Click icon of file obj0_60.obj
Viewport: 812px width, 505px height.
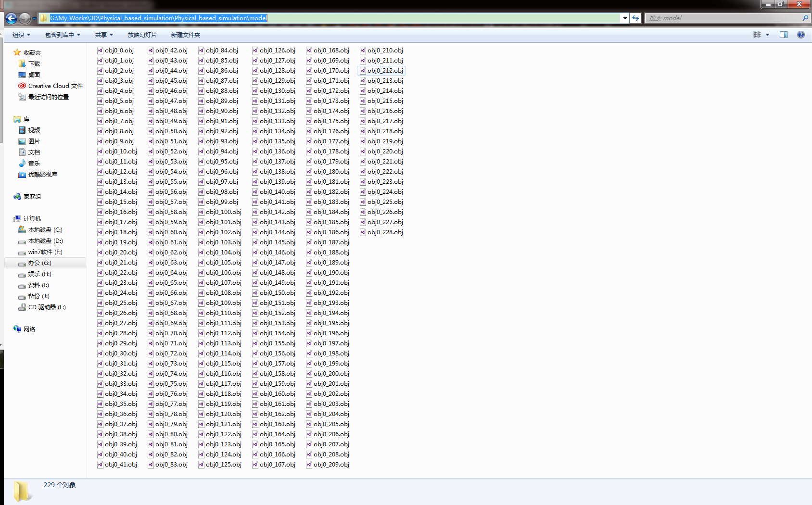pyautogui.click(x=151, y=232)
